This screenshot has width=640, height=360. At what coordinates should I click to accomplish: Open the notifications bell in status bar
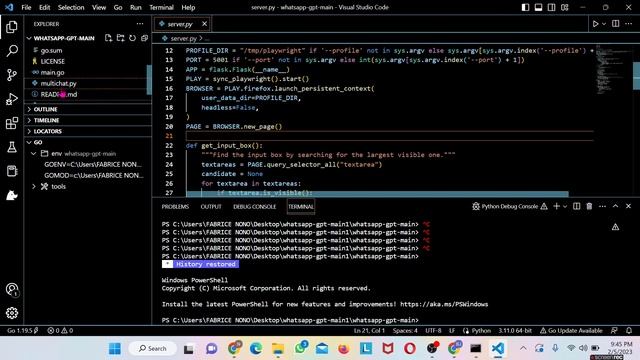click(629, 331)
